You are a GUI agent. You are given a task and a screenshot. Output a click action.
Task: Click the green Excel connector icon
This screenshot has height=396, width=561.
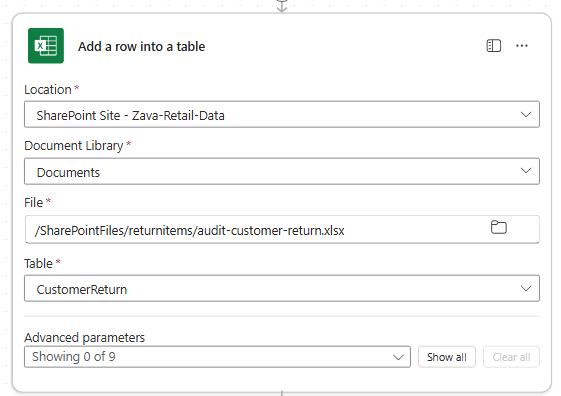click(x=46, y=45)
